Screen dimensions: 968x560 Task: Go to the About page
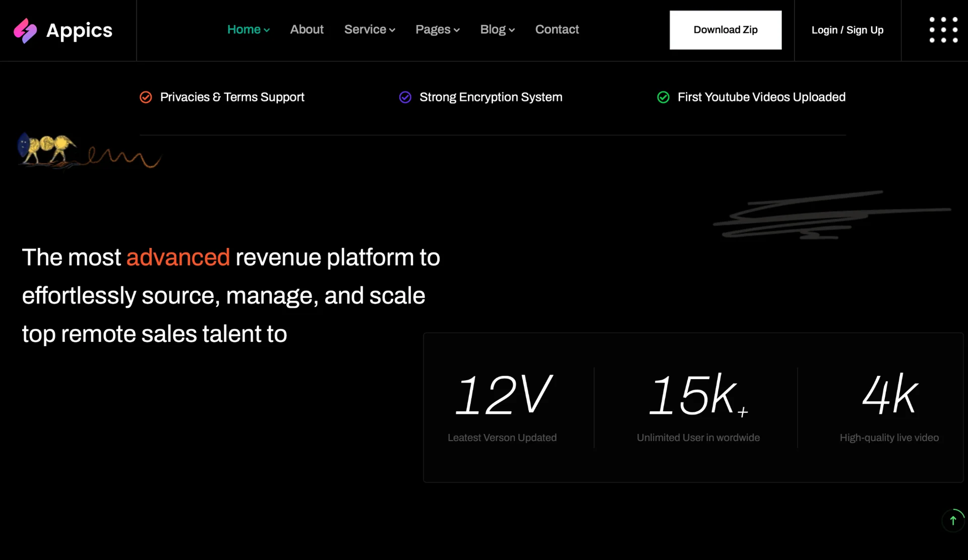click(x=307, y=30)
